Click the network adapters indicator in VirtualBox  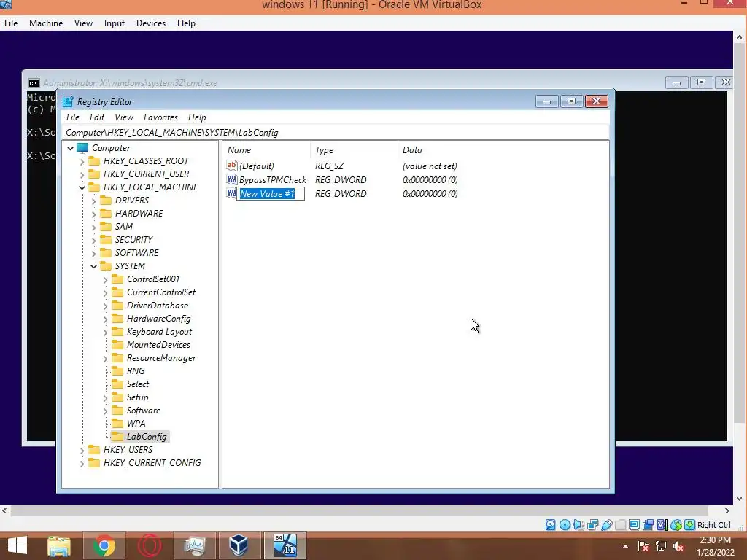[x=592, y=525]
